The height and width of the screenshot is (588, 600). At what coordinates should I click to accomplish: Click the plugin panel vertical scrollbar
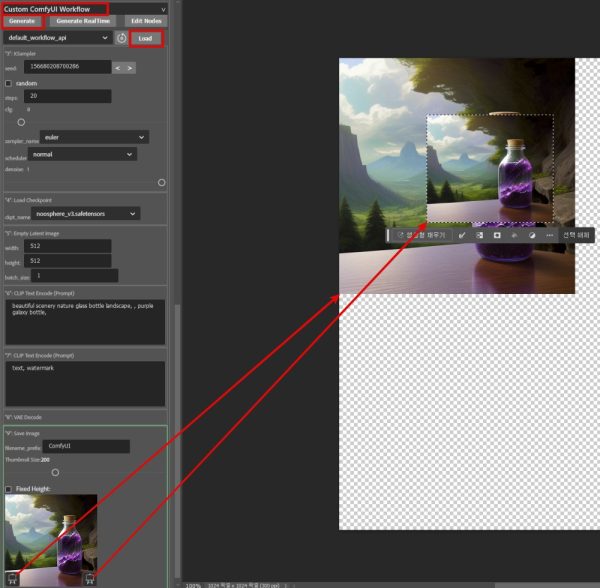click(178, 440)
